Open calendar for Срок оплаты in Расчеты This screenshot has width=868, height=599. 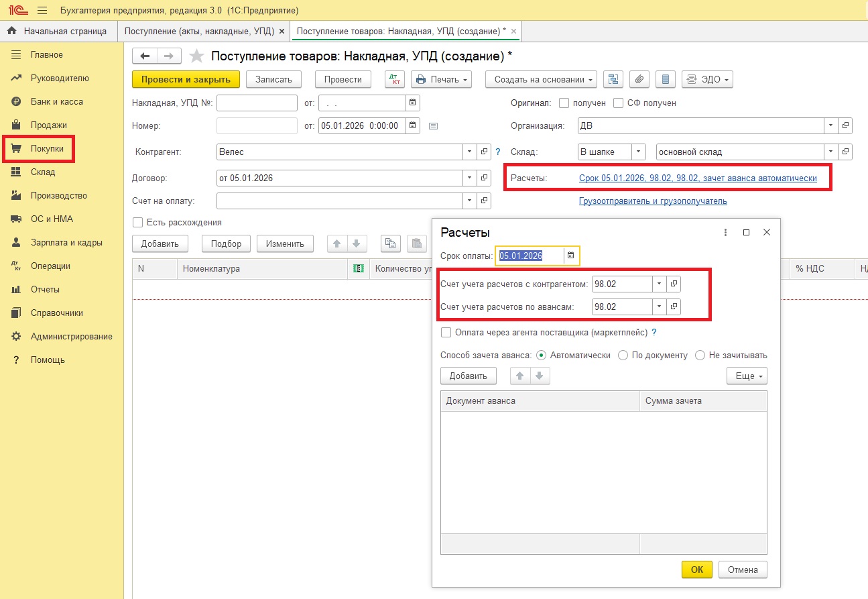571,256
